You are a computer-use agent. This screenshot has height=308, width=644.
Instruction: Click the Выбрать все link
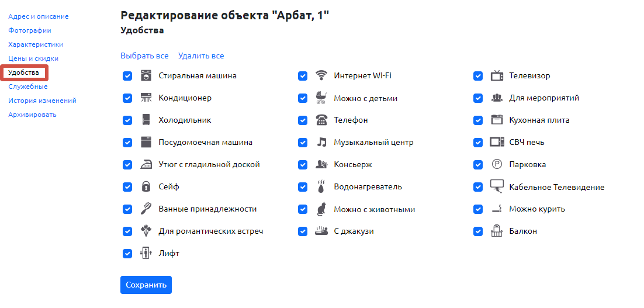tap(144, 56)
